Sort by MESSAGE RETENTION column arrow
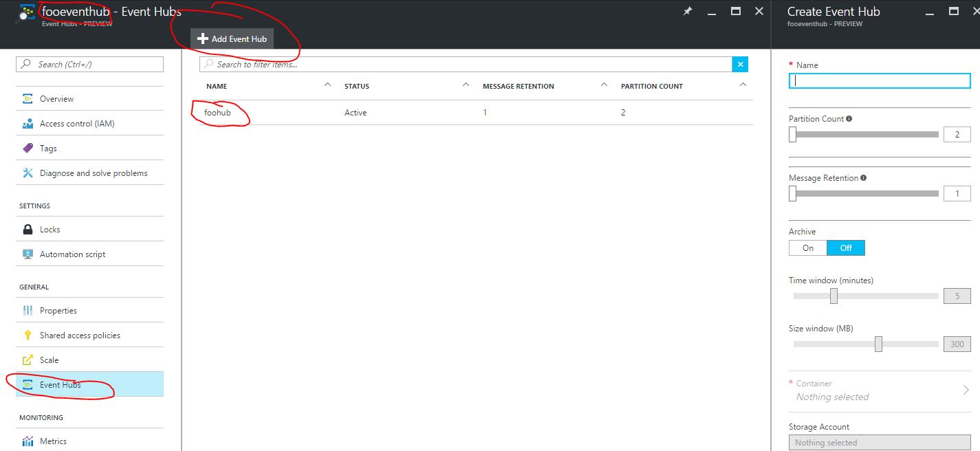Screen dimensions: 980x451 tap(604, 85)
